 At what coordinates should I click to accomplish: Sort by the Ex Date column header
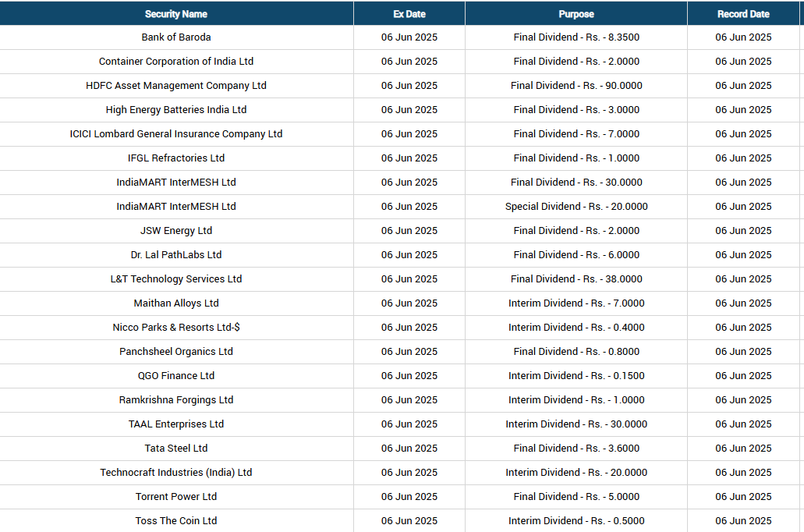pos(409,14)
